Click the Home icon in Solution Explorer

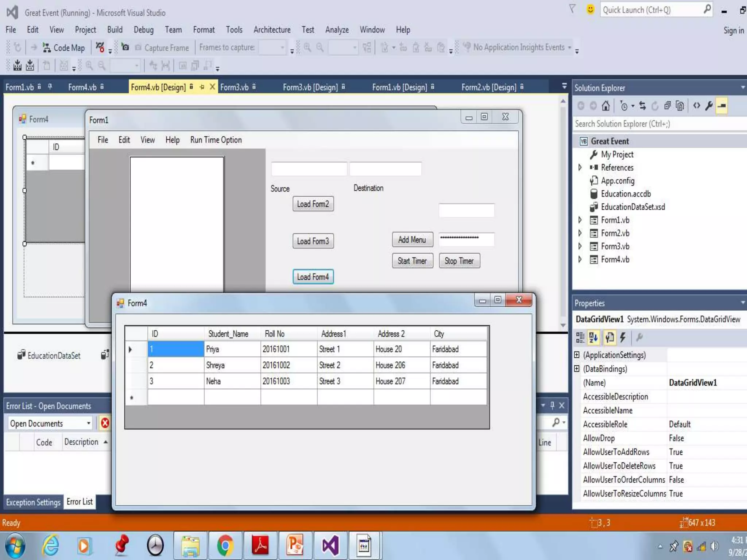605,106
